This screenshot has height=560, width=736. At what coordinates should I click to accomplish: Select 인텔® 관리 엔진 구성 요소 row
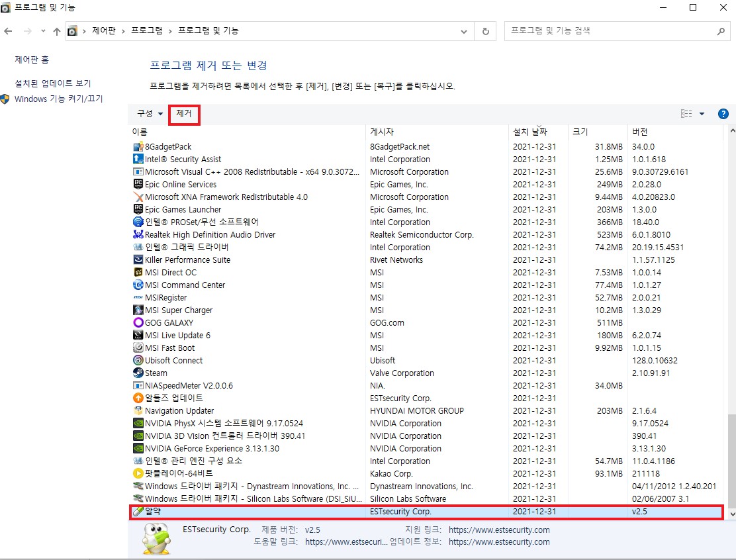click(426, 461)
